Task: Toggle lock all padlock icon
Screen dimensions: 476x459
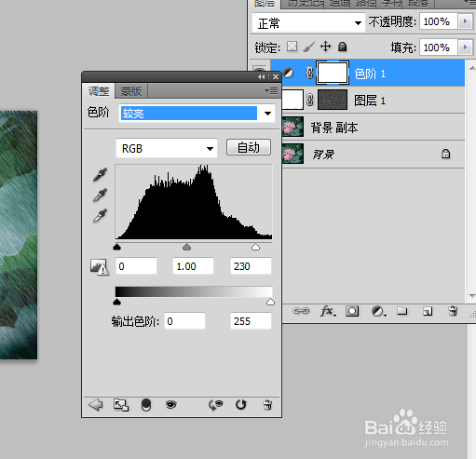Action: 342,47
